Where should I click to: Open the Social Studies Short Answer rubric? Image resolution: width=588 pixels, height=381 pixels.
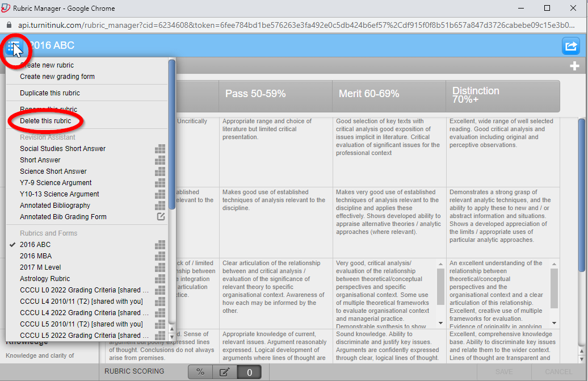point(62,149)
